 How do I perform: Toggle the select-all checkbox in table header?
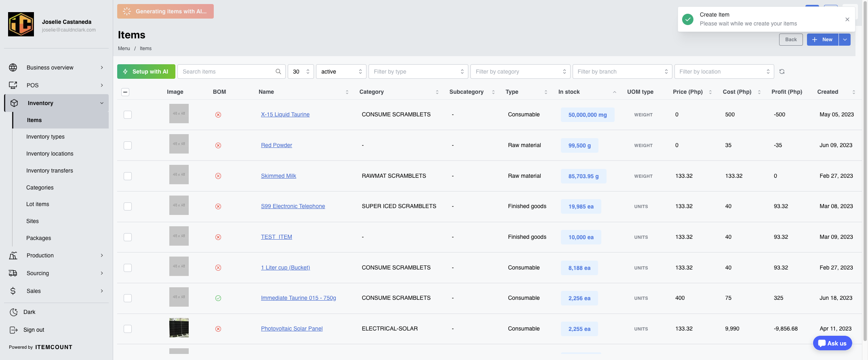125,92
